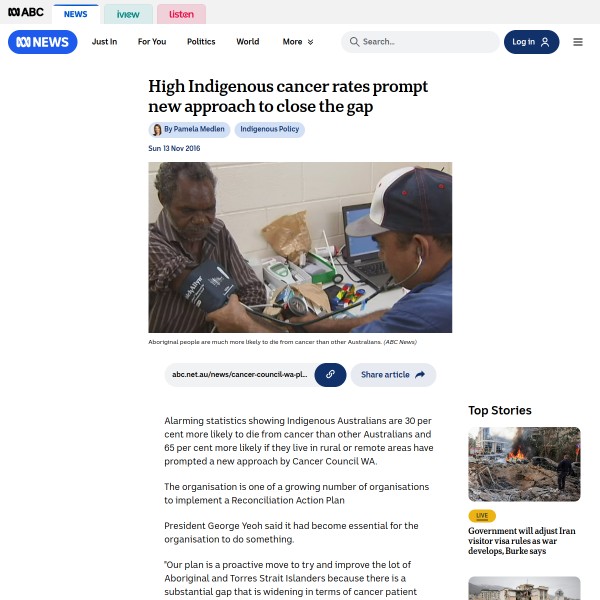
Task: Open the Just In section
Action: pyautogui.click(x=104, y=42)
